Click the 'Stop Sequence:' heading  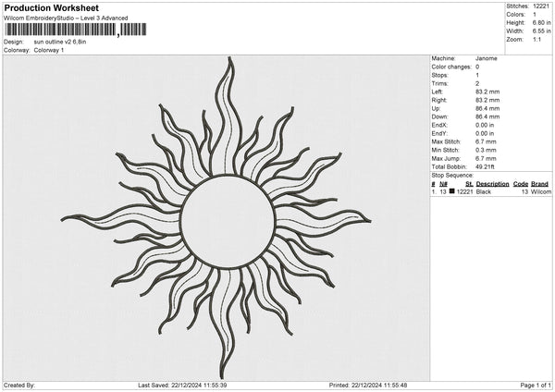452,176
